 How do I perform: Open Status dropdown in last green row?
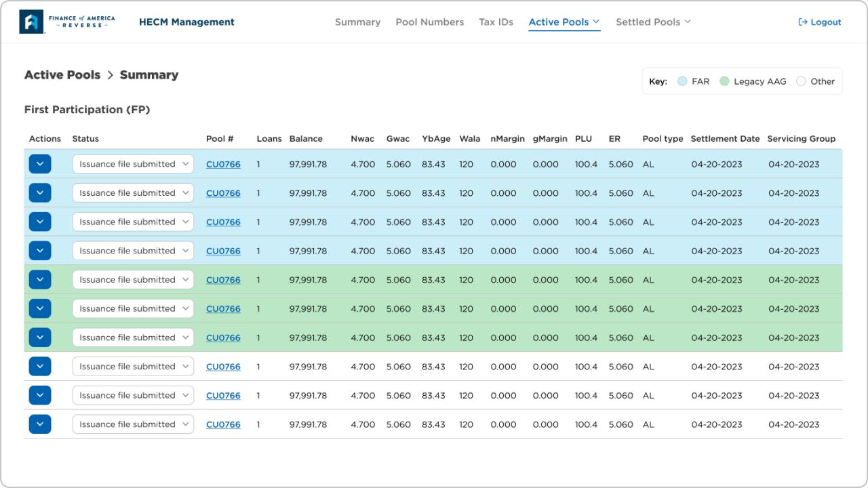pyautogui.click(x=133, y=338)
